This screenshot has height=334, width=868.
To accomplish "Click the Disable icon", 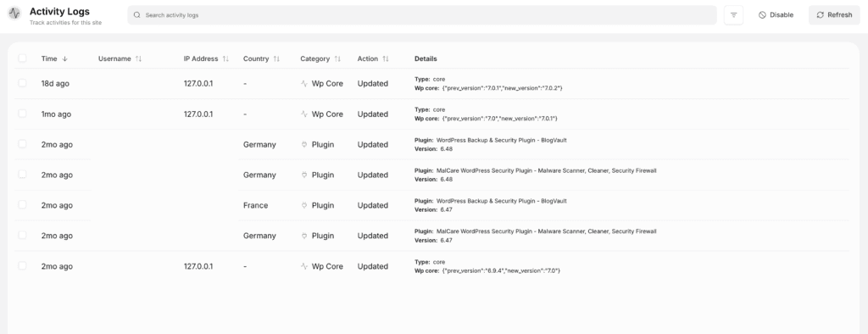I will 762,15.
